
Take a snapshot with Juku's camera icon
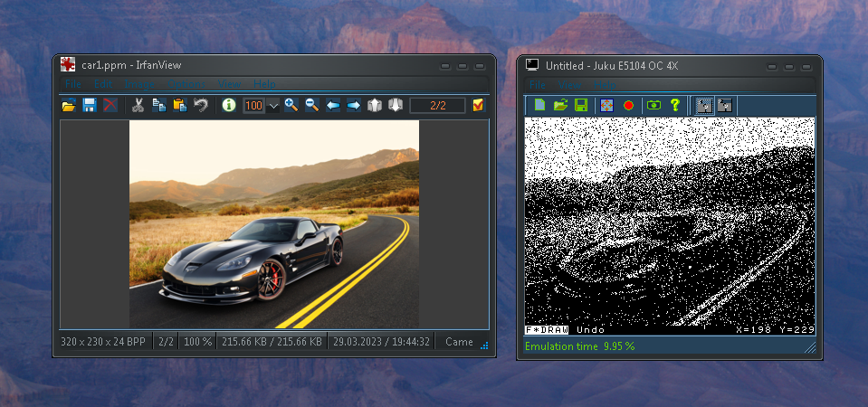653,106
